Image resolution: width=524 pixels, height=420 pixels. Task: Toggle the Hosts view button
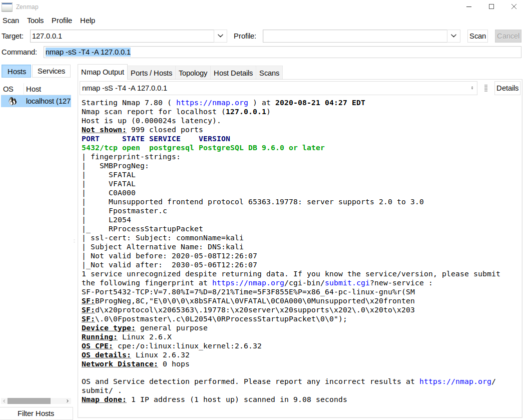click(17, 71)
